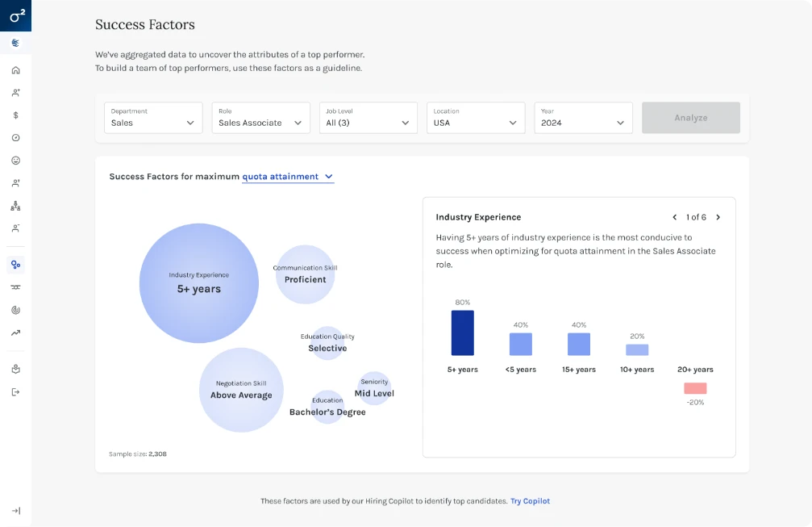Click the '1 of 6' pagination text
This screenshot has width=812, height=527.
pyautogui.click(x=696, y=217)
